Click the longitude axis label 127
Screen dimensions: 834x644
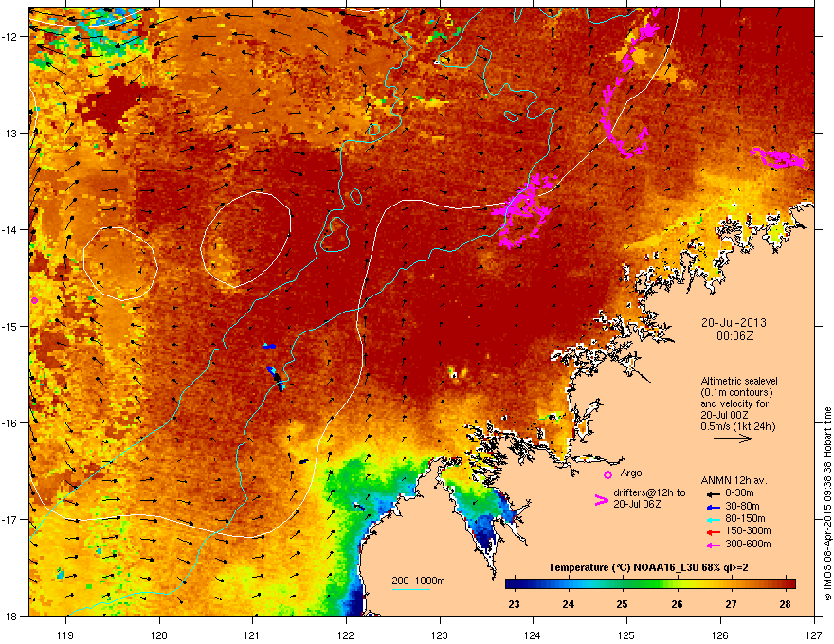(814, 635)
